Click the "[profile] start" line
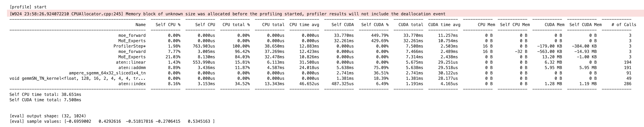This screenshot has width=644, height=127. click(x=28, y=7)
